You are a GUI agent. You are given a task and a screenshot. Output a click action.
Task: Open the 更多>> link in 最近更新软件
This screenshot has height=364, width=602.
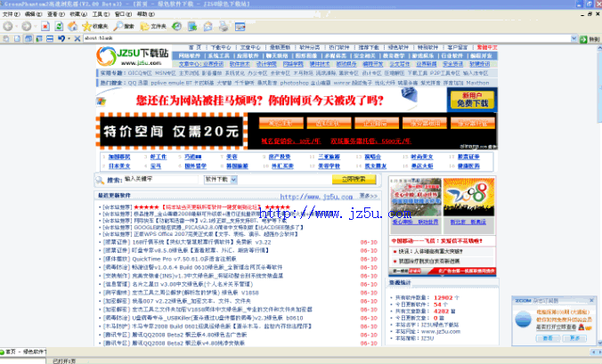(x=368, y=196)
